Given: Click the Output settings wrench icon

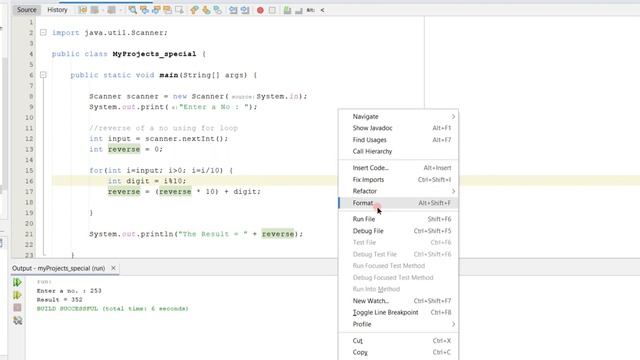Looking at the screenshot, I should (x=17, y=320).
